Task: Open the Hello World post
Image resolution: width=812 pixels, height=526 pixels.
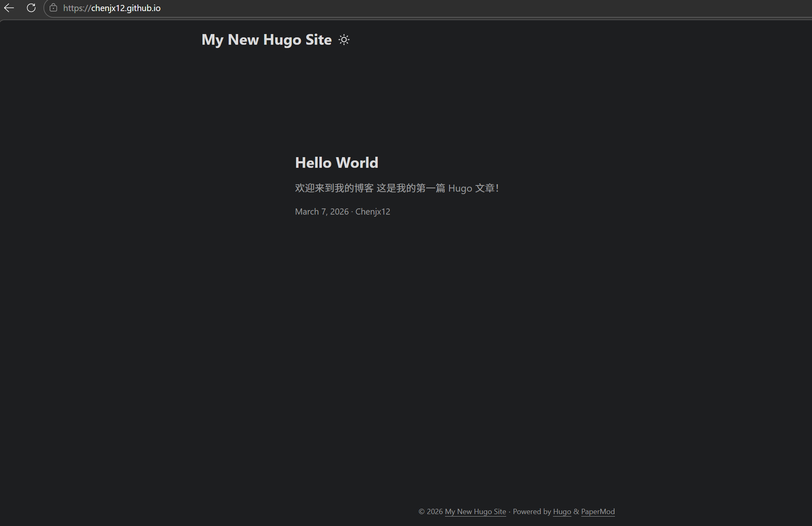Action: tap(337, 163)
